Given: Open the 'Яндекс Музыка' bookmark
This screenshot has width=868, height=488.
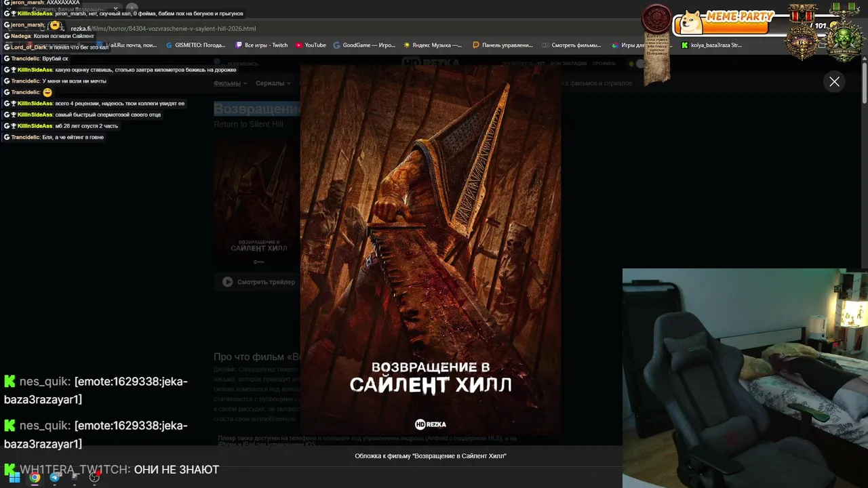Looking at the screenshot, I should [x=432, y=45].
